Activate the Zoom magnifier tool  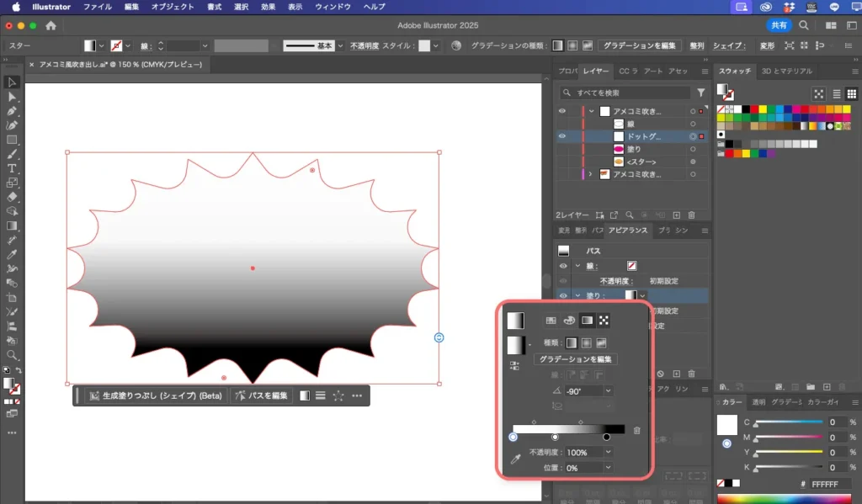pos(12,355)
